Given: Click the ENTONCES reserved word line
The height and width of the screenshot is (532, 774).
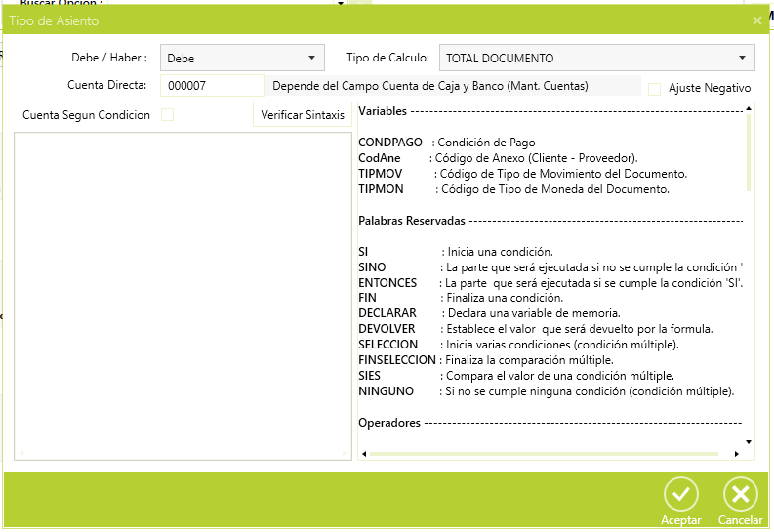Looking at the screenshot, I should 550,283.
